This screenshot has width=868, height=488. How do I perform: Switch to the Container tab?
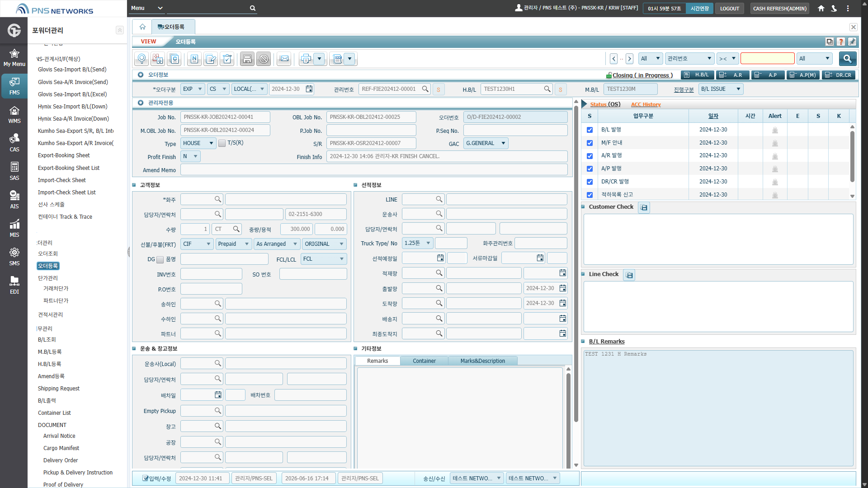424,361
